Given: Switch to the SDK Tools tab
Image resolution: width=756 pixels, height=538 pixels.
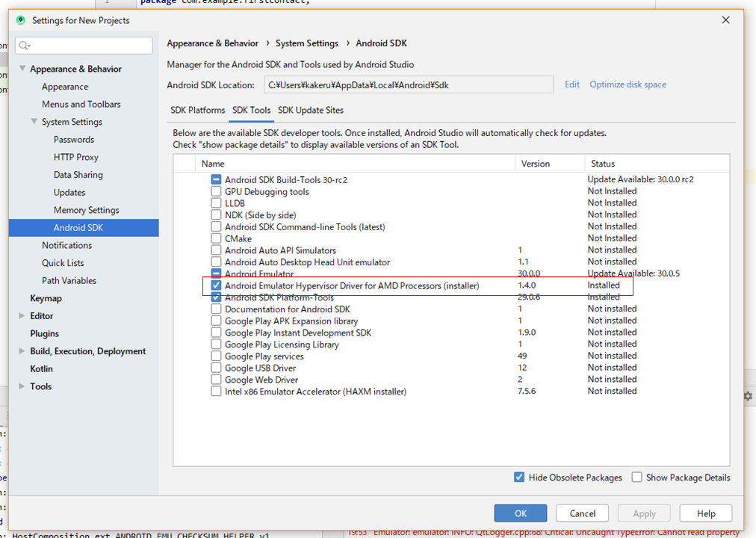Looking at the screenshot, I should (251, 110).
